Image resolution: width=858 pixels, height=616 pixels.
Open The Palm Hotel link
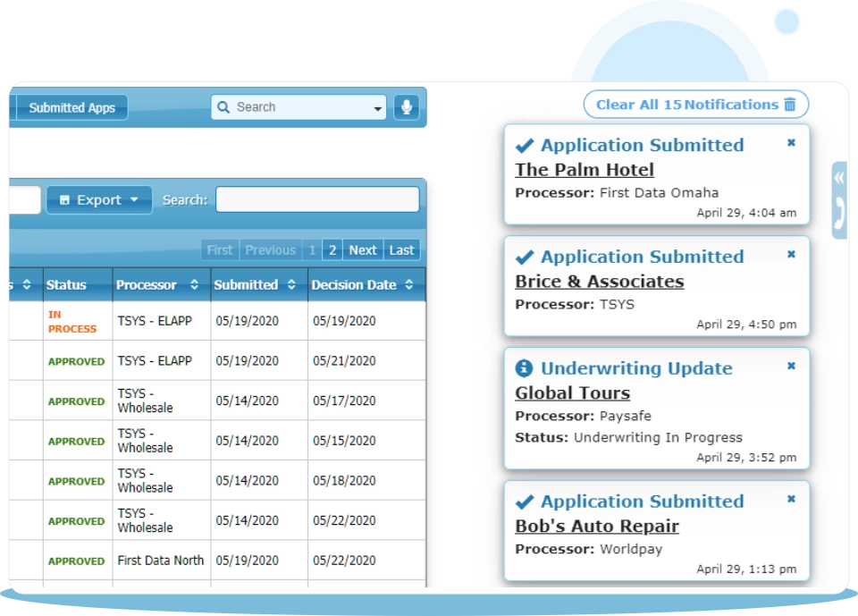click(585, 170)
